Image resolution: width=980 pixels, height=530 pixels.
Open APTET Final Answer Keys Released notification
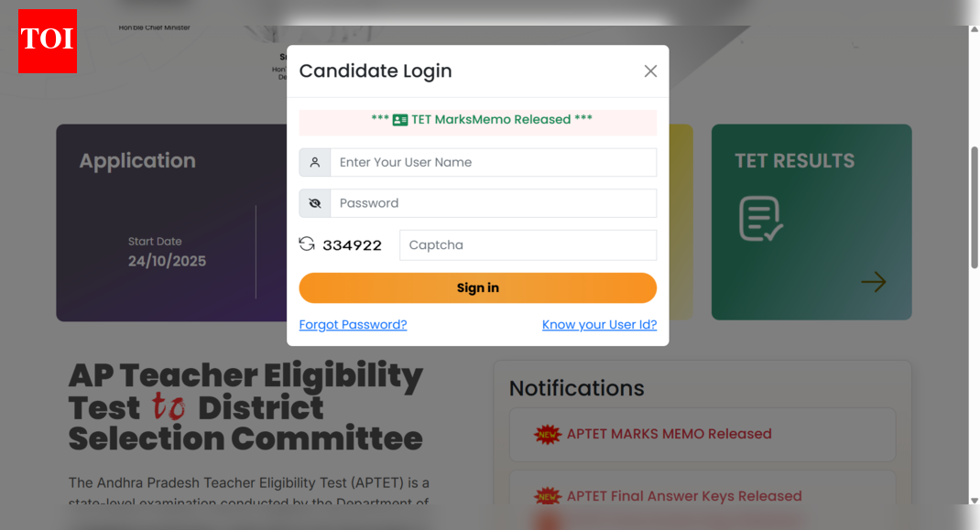point(682,496)
